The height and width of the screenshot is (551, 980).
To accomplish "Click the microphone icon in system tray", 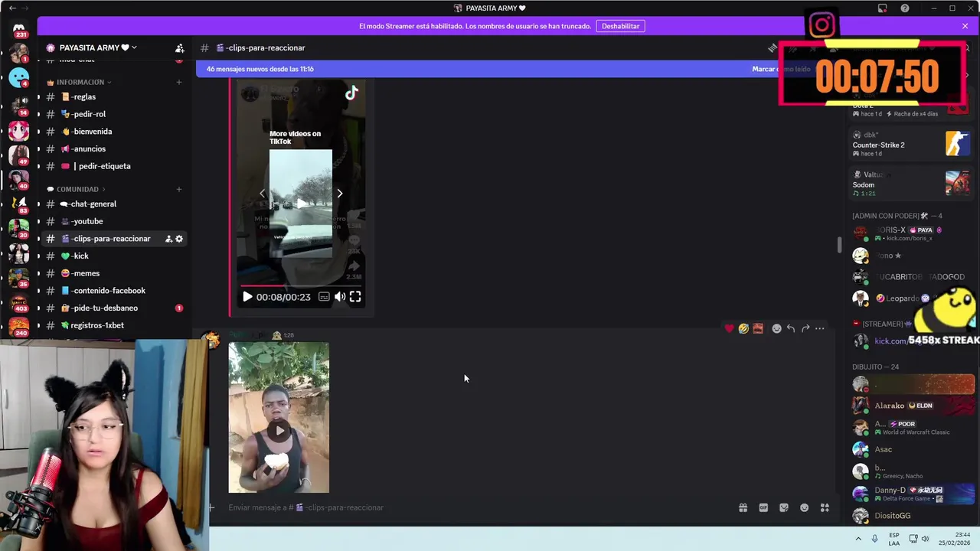I will pos(875,539).
